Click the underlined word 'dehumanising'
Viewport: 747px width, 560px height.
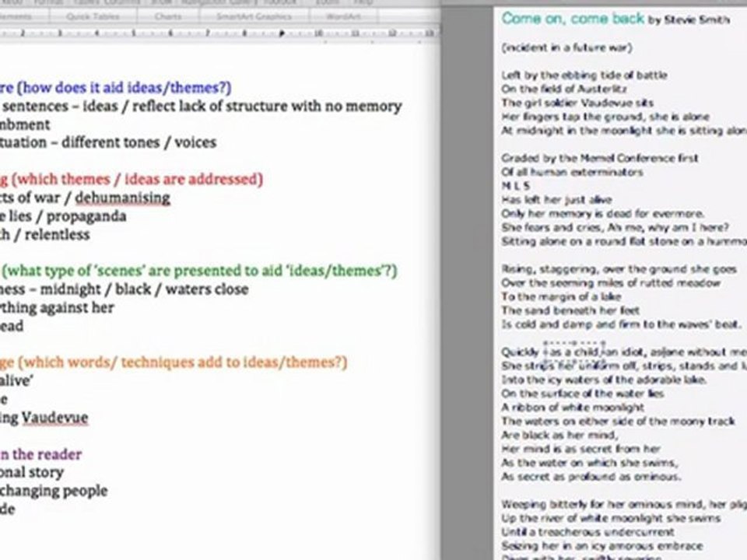point(122,198)
